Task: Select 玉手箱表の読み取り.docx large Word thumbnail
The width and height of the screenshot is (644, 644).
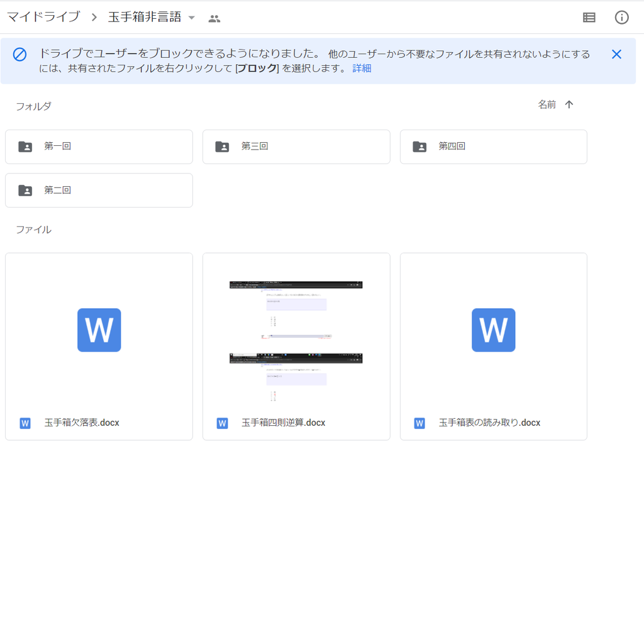Action: tap(493, 330)
